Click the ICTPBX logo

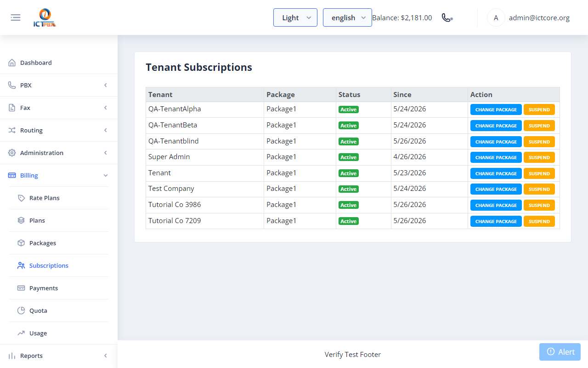pos(45,18)
